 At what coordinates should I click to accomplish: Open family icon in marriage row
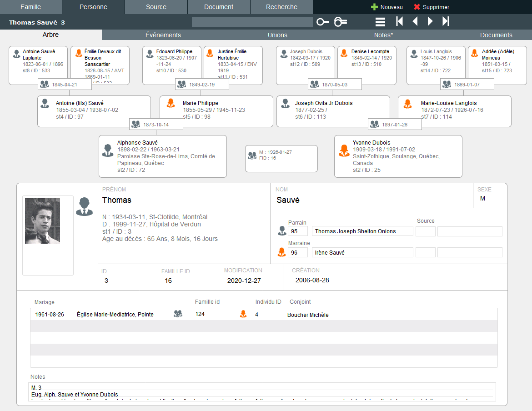178,314
